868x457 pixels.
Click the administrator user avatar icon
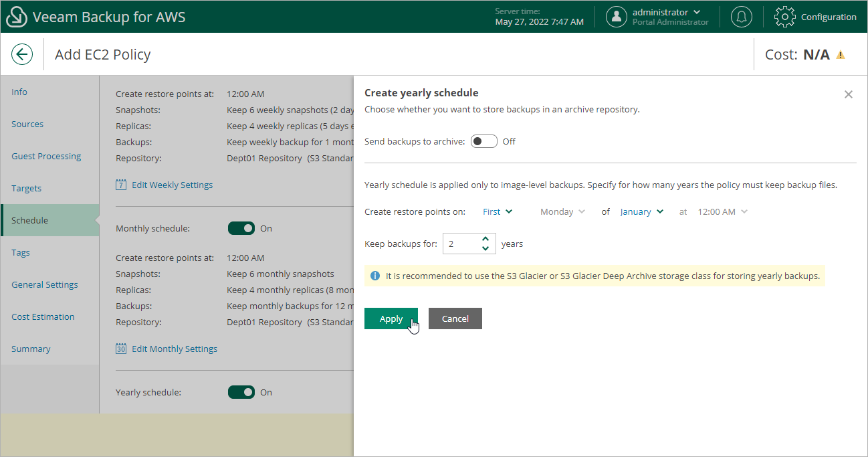(616, 17)
